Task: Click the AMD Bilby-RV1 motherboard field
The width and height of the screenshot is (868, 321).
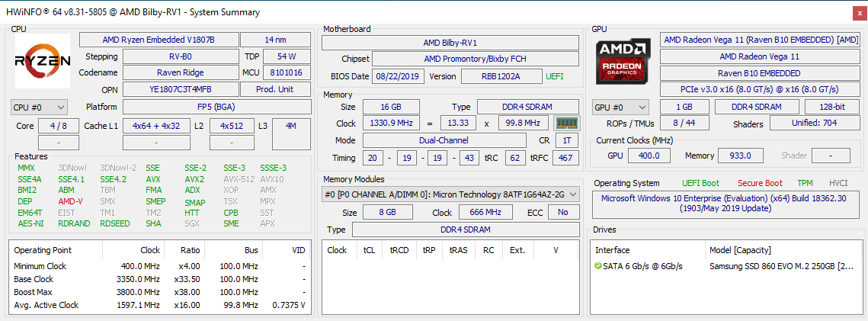Action: [x=450, y=43]
